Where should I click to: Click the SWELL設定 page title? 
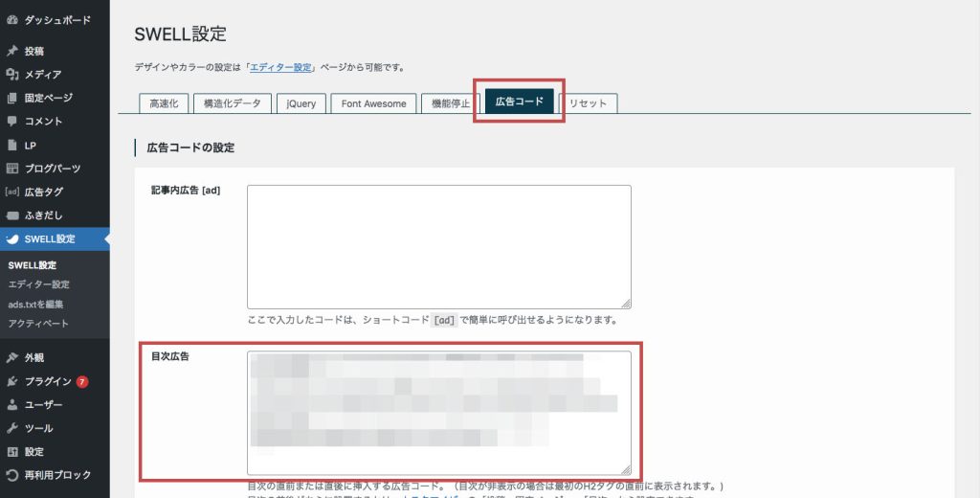pyautogui.click(x=181, y=34)
